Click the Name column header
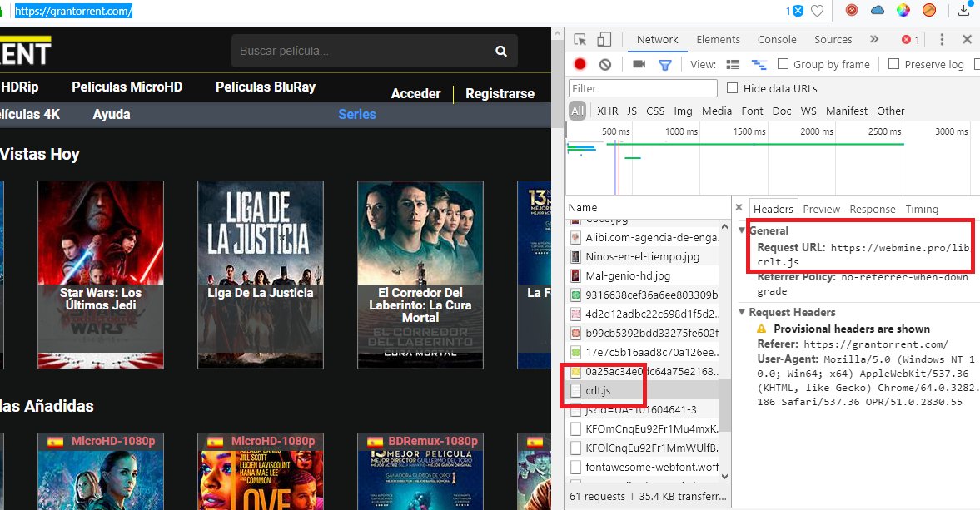Viewport: 980px width, 510px height. [x=648, y=207]
